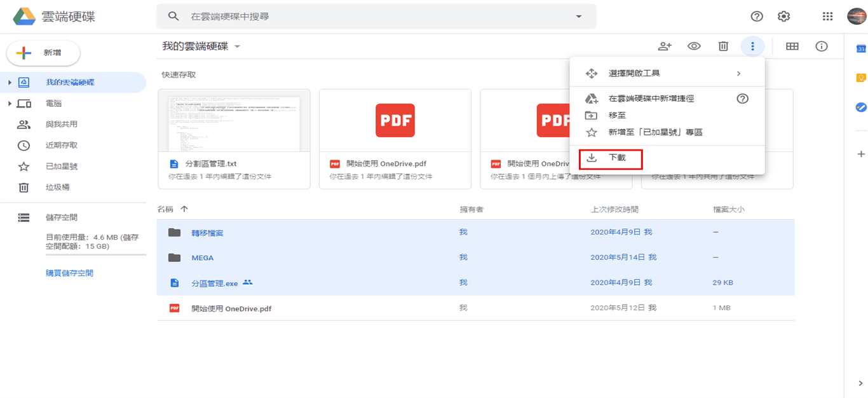Open the settings gear icon
Screen dimensions: 868x398
click(784, 17)
